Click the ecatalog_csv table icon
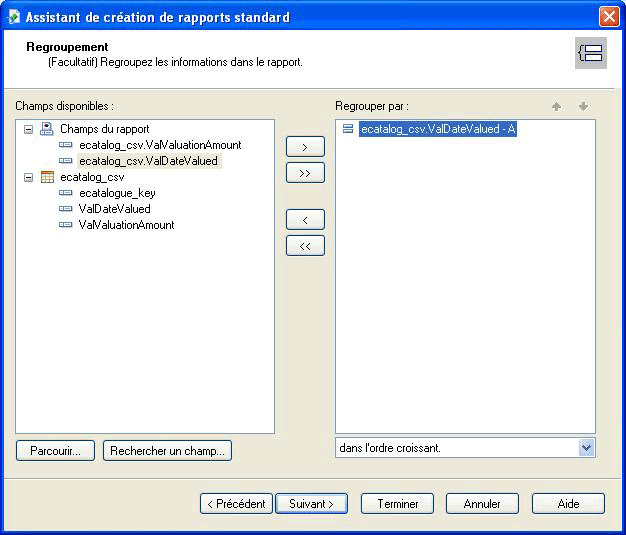Screen dimensions: 626x535 tap(47, 177)
